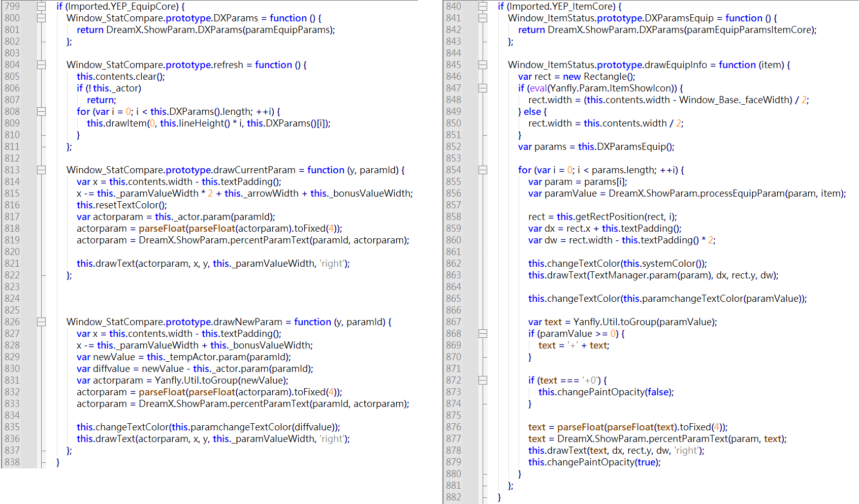Click 'rect = this.getRectPosition(rect, i);' line

coord(602,217)
